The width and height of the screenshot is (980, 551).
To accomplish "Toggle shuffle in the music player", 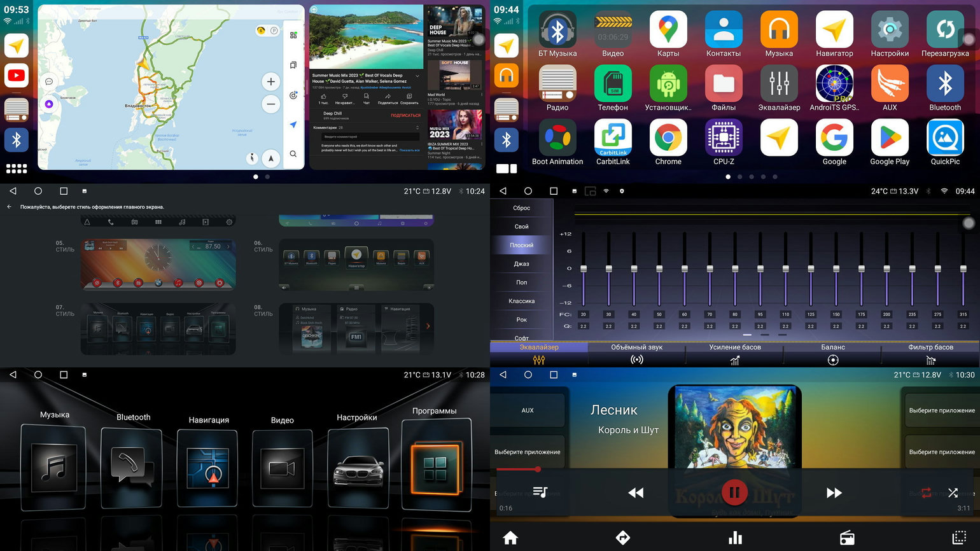I will point(953,492).
